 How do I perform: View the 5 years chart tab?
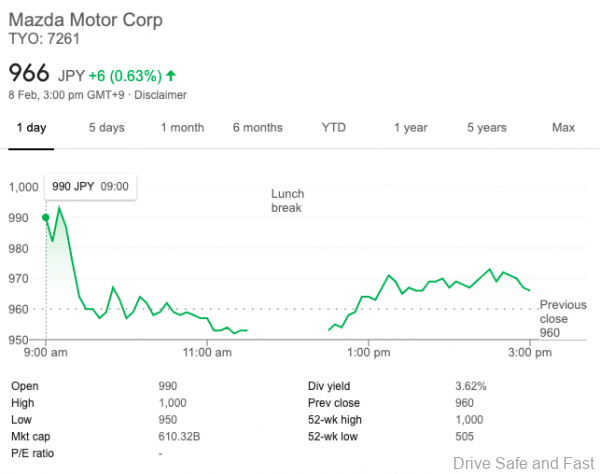[486, 128]
